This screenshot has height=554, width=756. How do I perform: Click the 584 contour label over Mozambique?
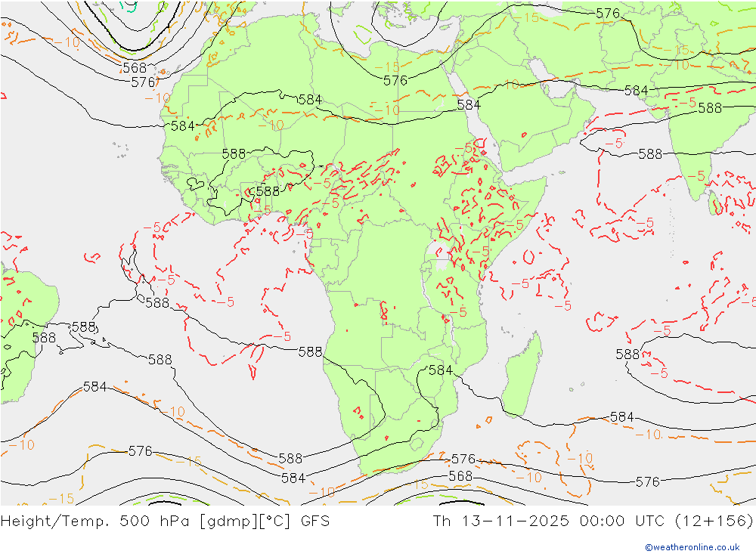[441, 370]
